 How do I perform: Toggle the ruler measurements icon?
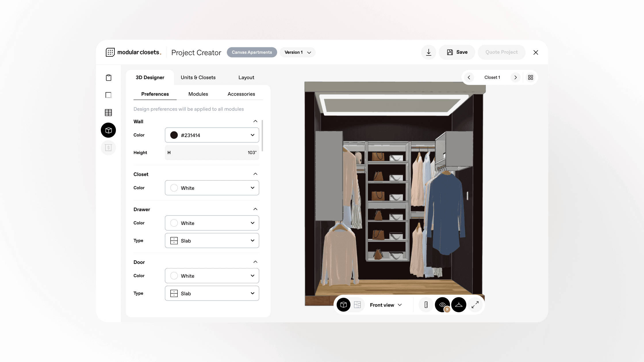click(x=426, y=305)
